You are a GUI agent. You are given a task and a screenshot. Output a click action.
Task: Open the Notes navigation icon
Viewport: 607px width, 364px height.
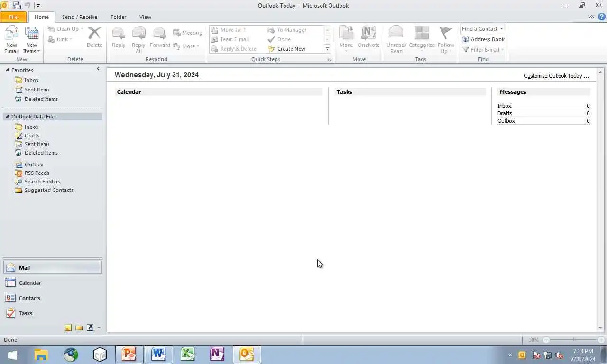click(68, 328)
